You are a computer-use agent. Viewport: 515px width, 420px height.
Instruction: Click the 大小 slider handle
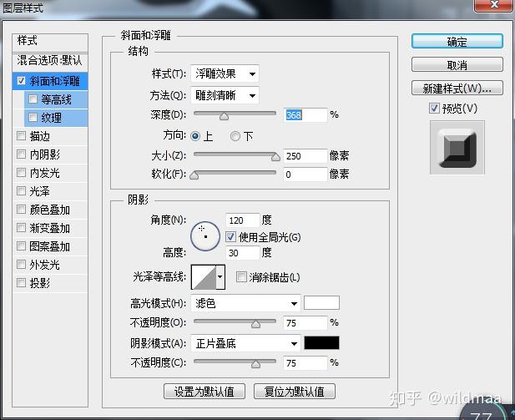(275, 157)
